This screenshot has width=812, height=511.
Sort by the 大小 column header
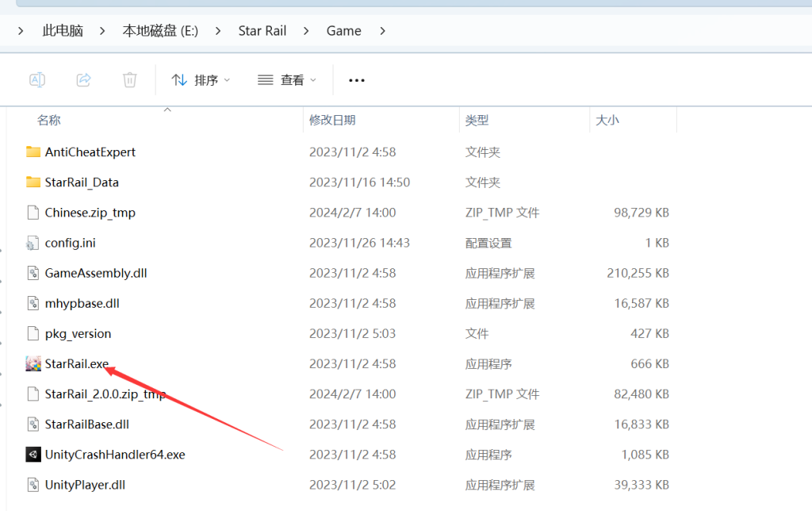(607, 119)
